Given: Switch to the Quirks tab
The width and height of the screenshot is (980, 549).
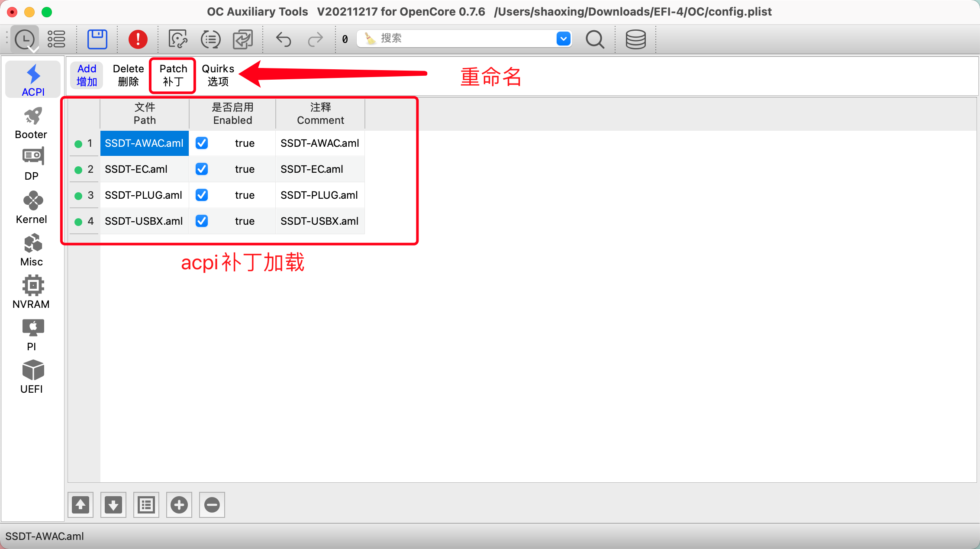Looking at the screenshot, I should point(218,75).
